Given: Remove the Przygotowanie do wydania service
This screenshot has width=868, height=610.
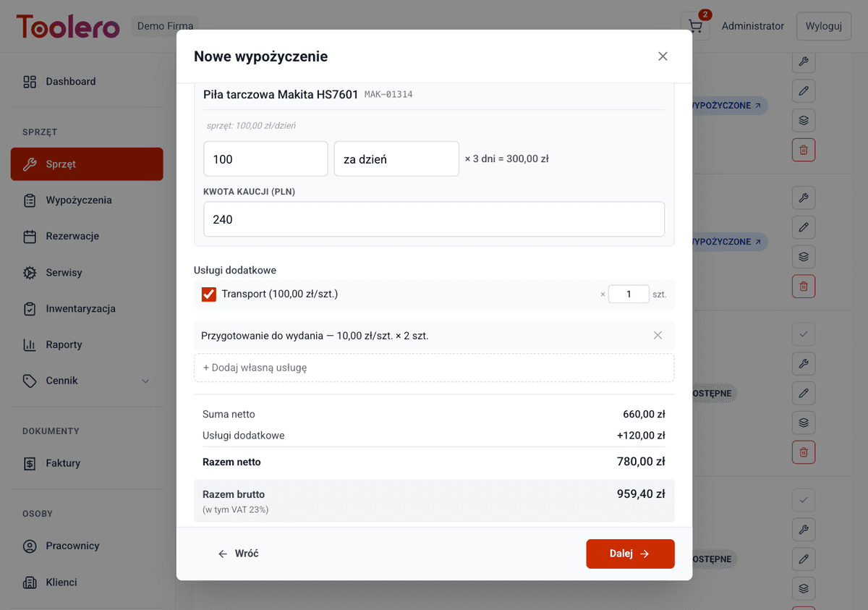Looking at the screenshot, I should 658,335.
